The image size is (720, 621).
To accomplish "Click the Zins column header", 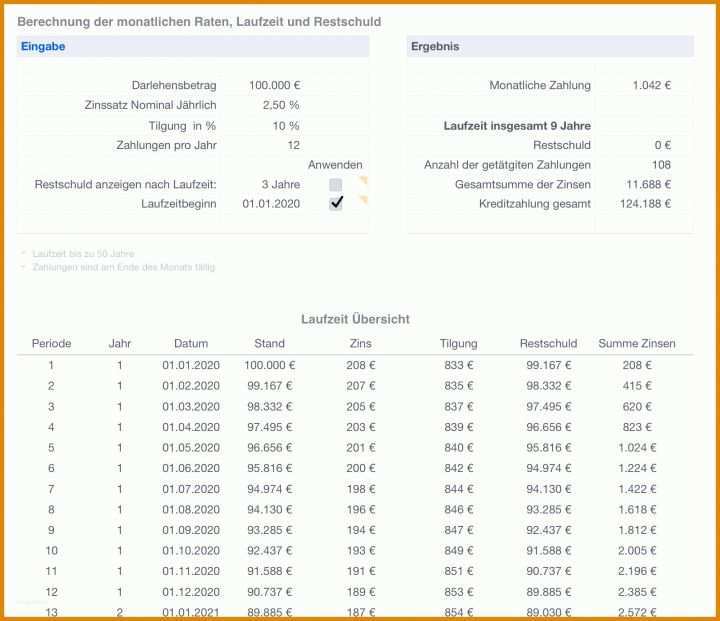I will point(360,344).
